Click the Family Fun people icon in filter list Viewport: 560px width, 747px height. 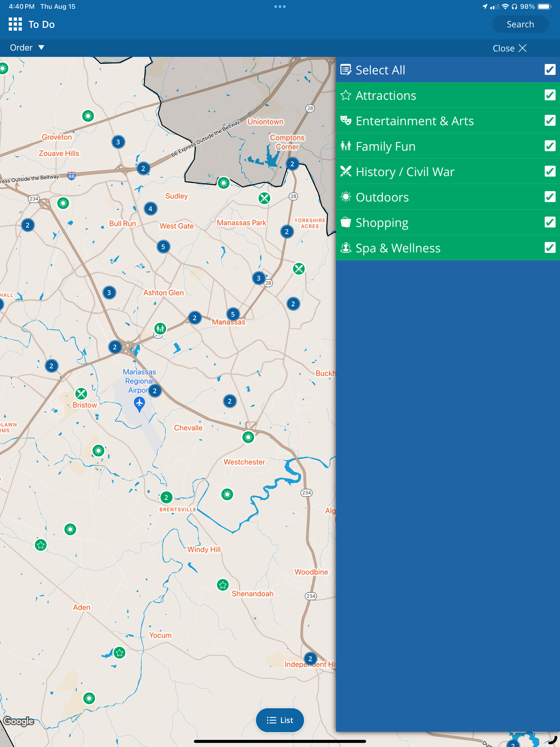coord(346,146)
